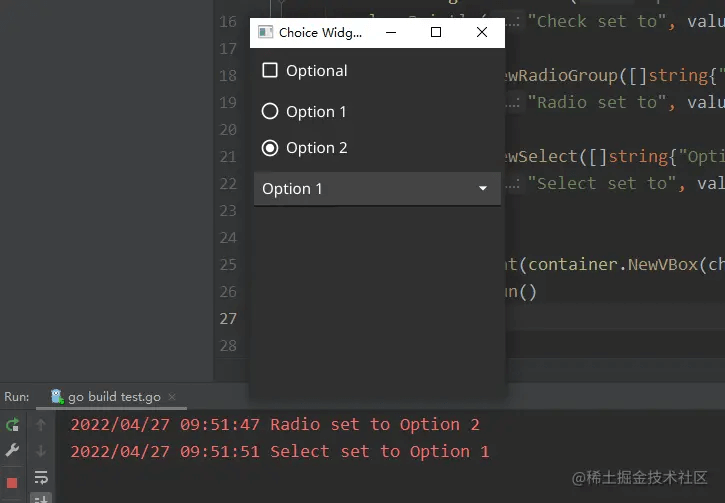Click Choice Widgets window app icon
The height and width of the screenshot is (503, 725).
point(265,32)
